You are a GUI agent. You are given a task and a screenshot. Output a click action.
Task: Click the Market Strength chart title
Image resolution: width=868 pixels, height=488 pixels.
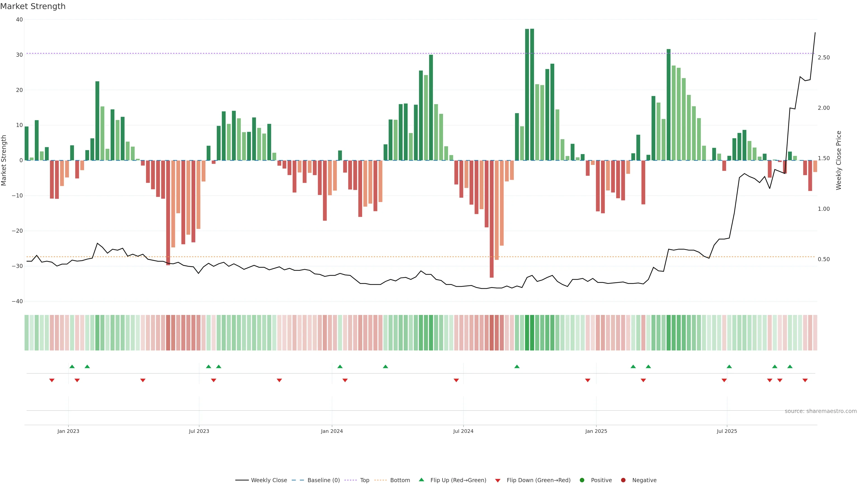(33, 6)
